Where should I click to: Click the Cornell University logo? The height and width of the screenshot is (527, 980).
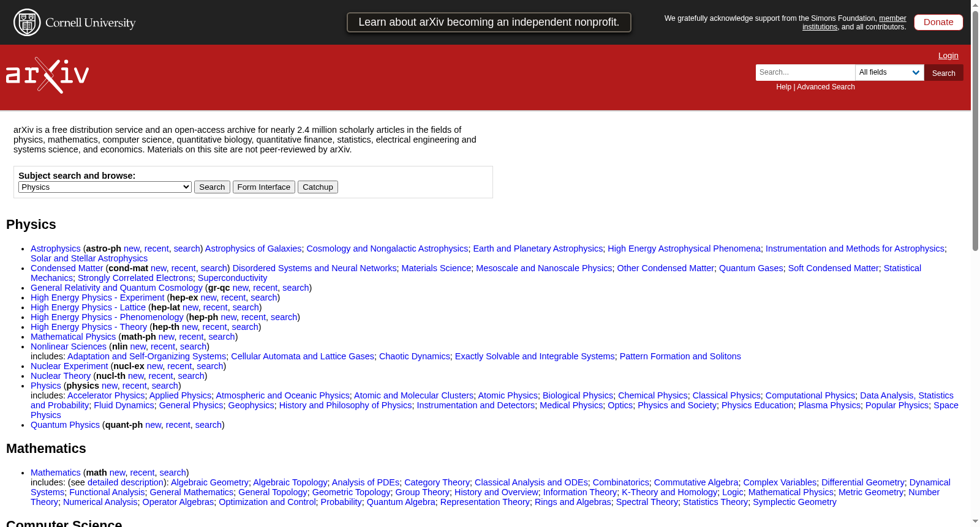(75, 23)
